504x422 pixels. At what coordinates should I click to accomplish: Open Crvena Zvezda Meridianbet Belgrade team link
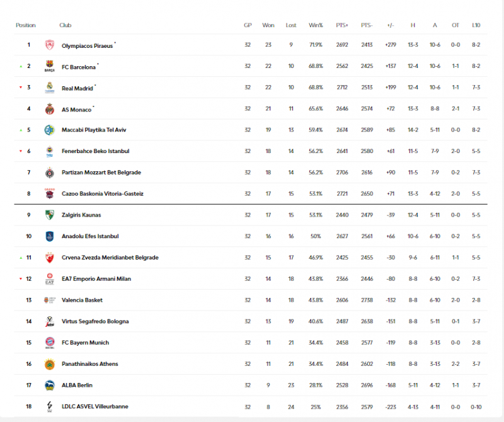(110, 258)
